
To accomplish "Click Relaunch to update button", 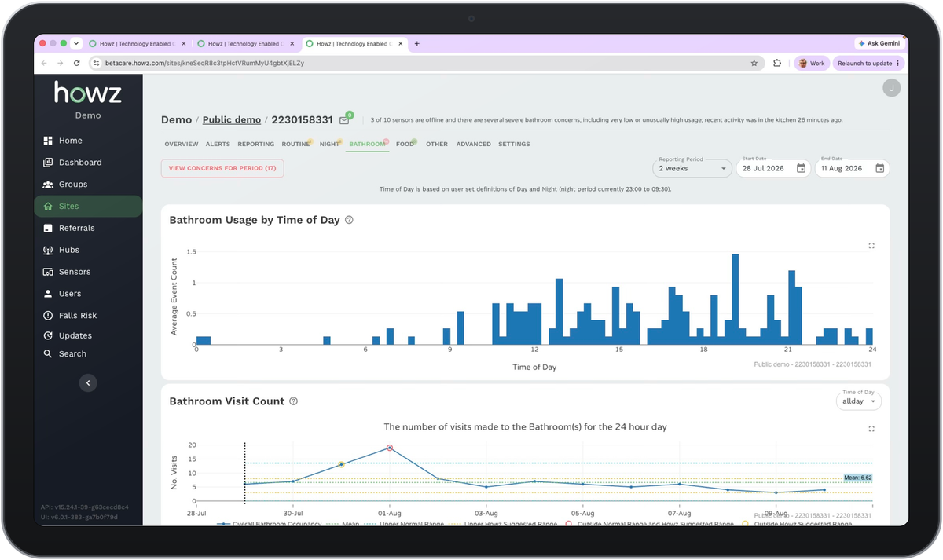I will click(868, 64).
